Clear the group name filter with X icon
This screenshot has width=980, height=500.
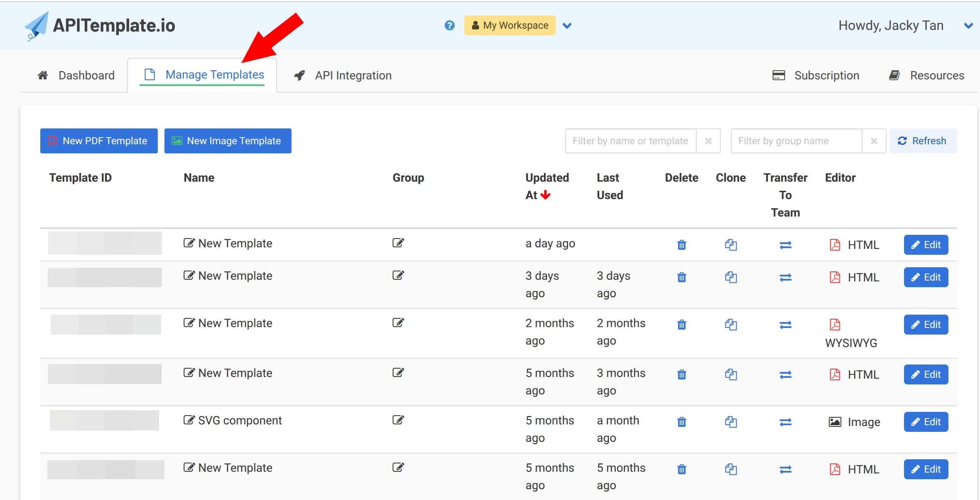click(874, 140)
